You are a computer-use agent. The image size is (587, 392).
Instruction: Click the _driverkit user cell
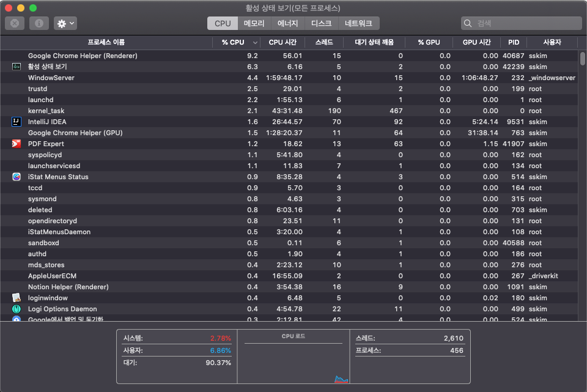[543, 276]
